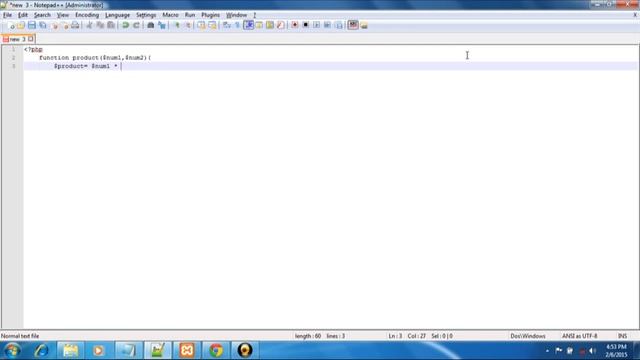The height and width of the screenshot is (360, 640).
Task: Click the '<?php' text on line 1
Action: 33,49
